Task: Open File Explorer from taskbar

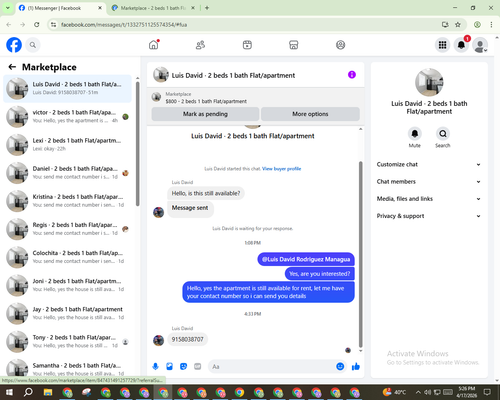Action: (48, 392)
